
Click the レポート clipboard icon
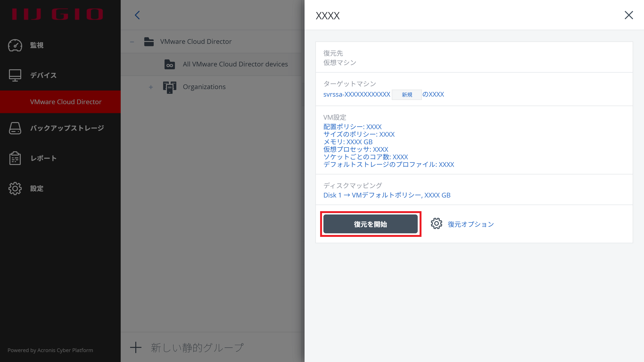pos(15,158)
